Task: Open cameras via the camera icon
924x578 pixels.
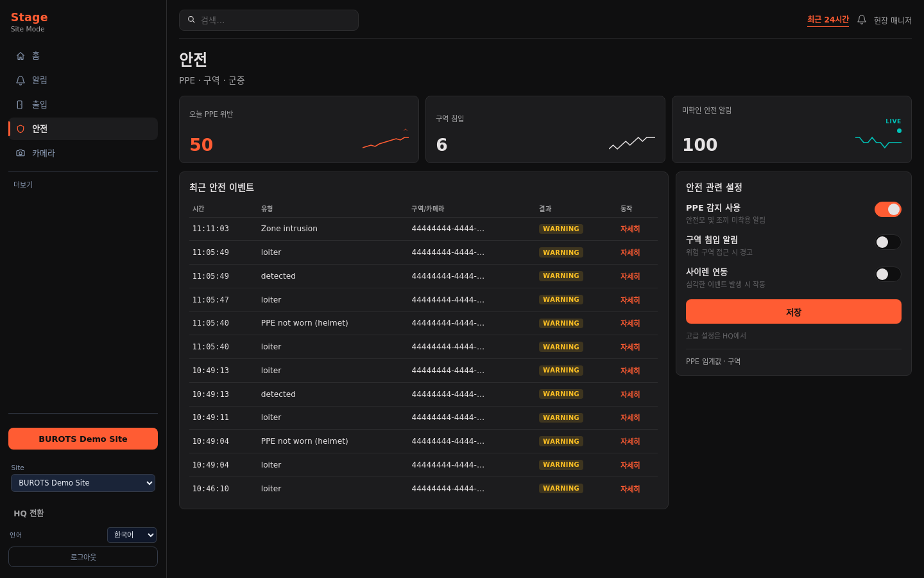Action: pyautogui.click(x=21, y=153)
